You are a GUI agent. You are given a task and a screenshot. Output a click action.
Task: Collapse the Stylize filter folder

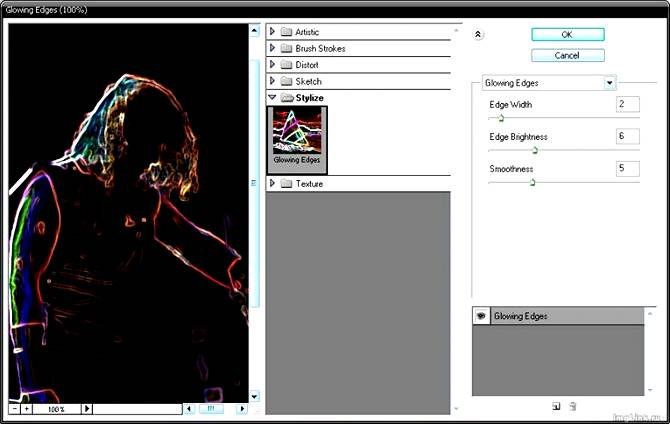(x=272, y=97)
